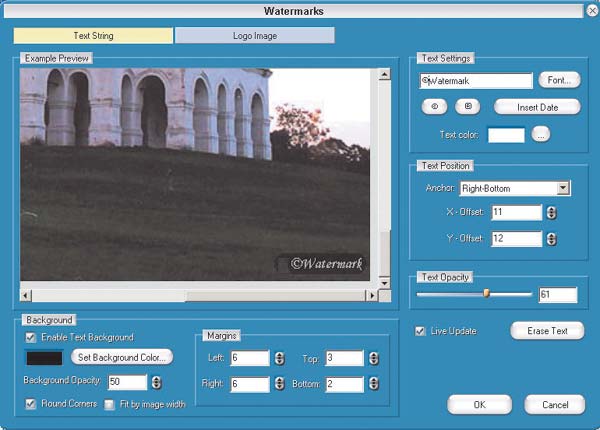
Task: Click the Insert Date button
Action: pyautogui.click(x=537, y=107)
